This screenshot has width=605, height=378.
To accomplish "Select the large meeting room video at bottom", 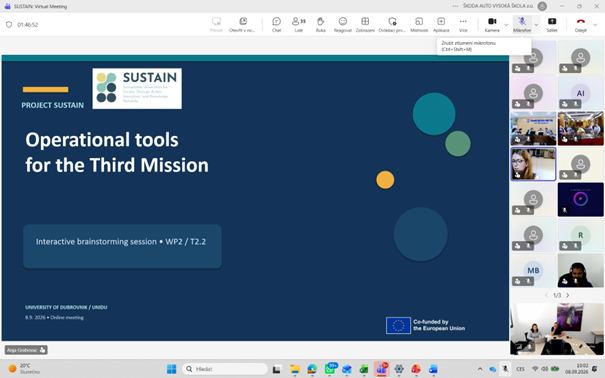I will coord(557,329).
